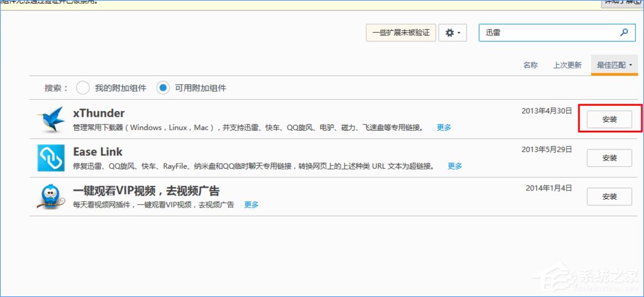Click 一些扩展未被验证 warning button
Image resolution: width=644 pixels, height=297 pixels.
(x=401, y=33)
